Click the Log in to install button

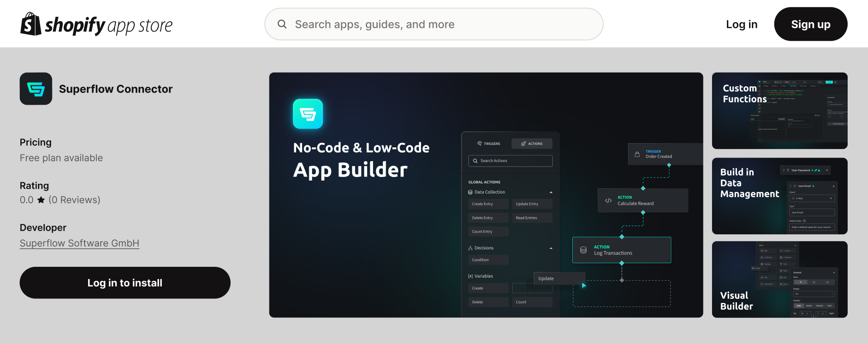(x=125, y=283)
